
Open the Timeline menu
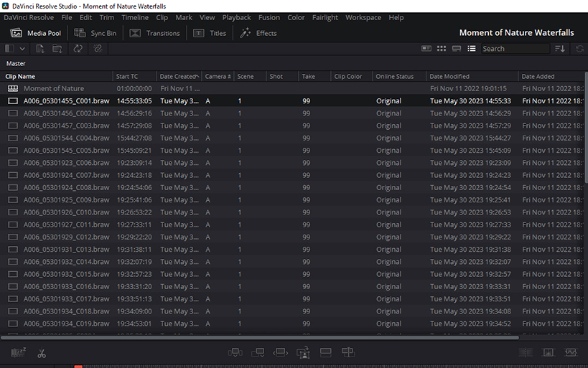coord(135,18)
